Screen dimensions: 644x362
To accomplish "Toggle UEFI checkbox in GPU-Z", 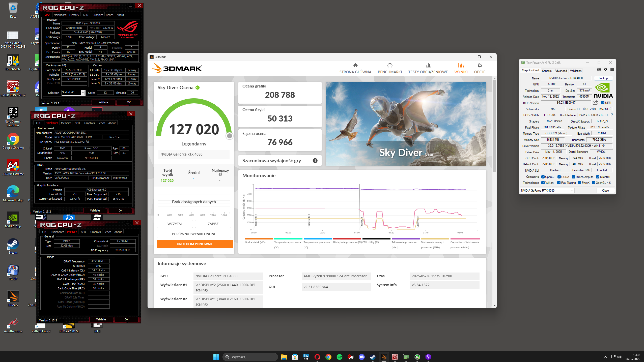I will [x=603, y=103].
